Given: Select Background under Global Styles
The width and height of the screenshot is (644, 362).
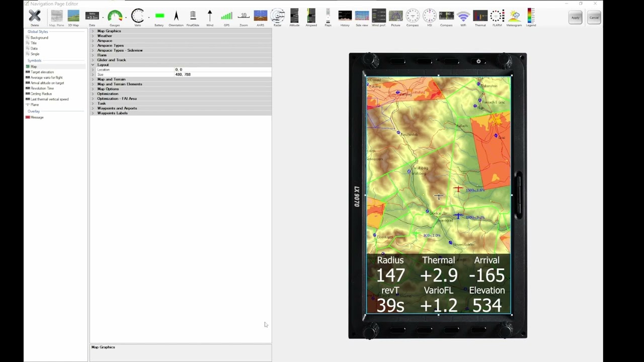Looking at the screenshot, I should tap(39, 38).
